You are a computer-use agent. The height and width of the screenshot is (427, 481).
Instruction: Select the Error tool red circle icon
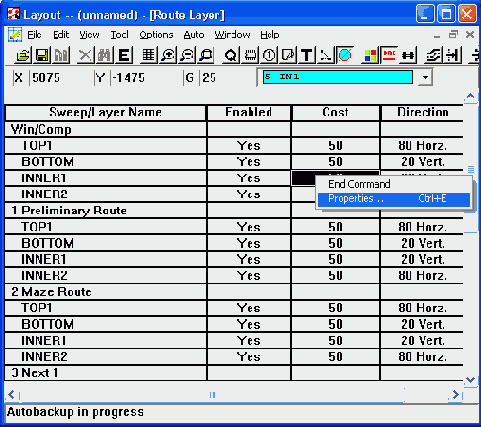[x=345, y=55]
